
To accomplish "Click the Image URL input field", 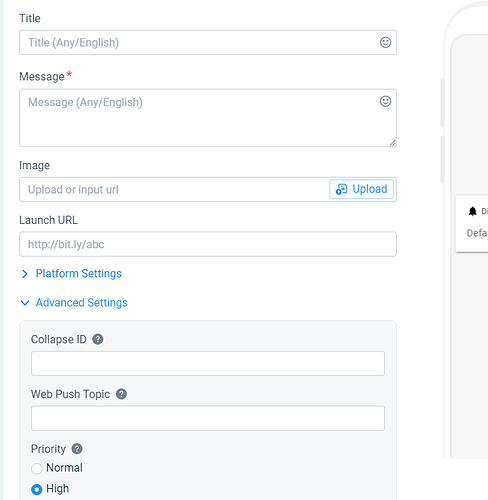I will [174, 189].
